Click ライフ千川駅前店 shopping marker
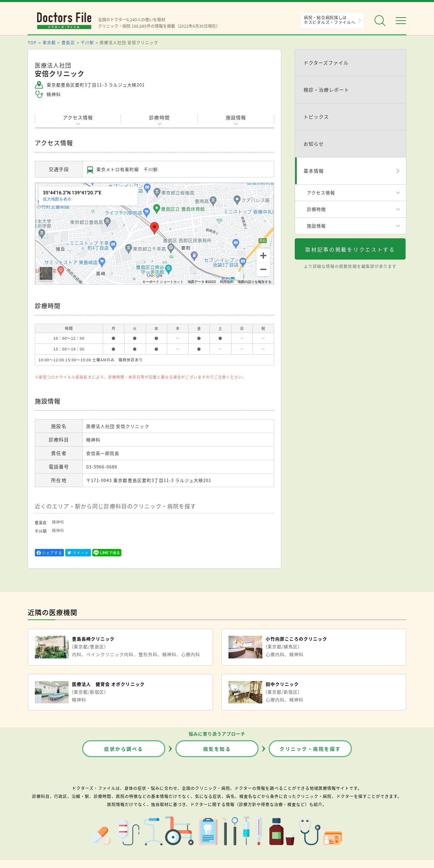 coord(146,212)
